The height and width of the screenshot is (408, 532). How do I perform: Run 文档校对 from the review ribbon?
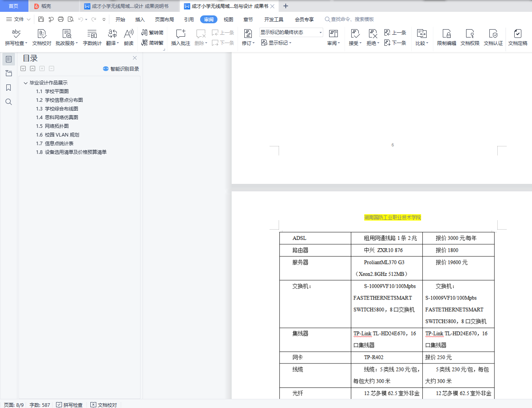point(42,37)
